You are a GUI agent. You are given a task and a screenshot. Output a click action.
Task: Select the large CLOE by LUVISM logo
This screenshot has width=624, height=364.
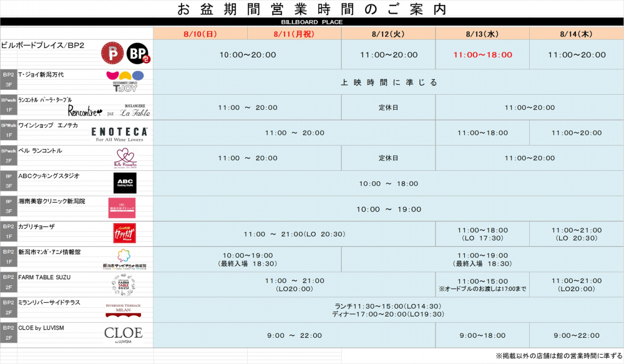124,334
